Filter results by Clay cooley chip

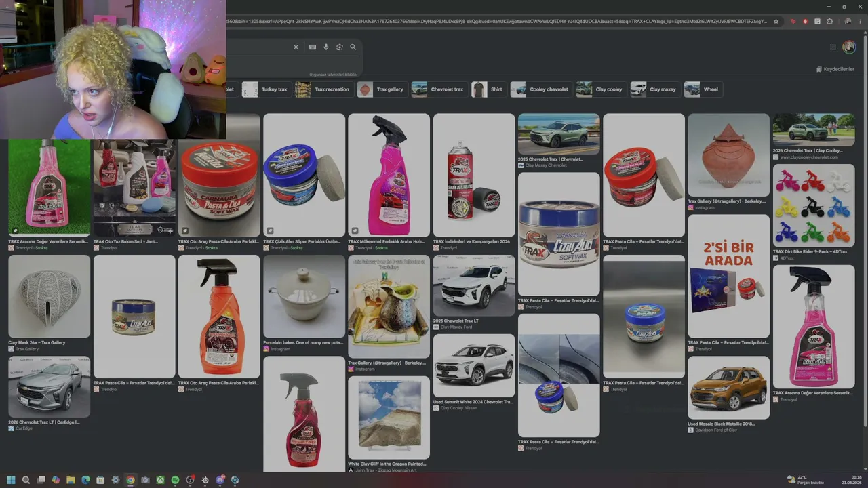(600, 89)
